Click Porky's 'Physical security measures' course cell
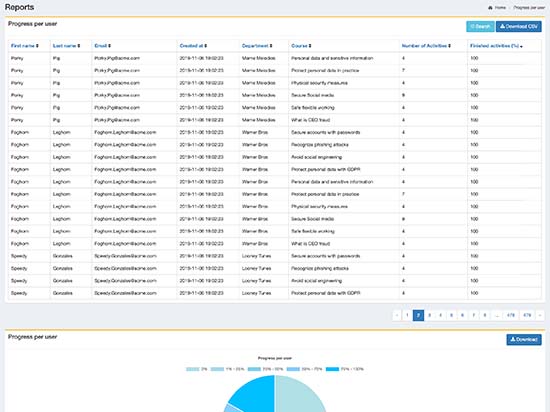 319,83
